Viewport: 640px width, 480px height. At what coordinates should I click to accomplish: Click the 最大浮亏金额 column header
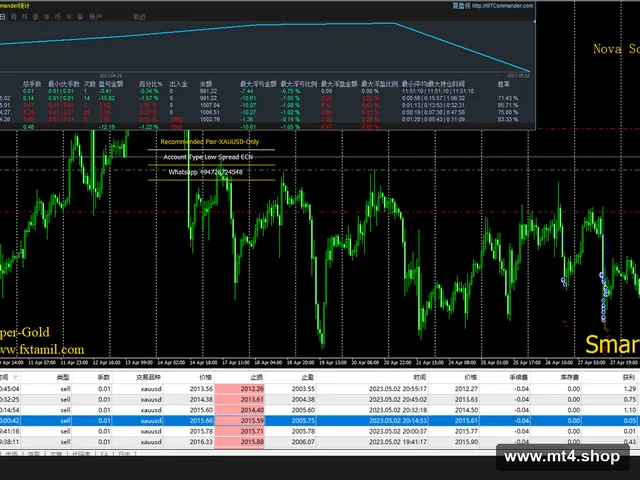coord(258,84)
